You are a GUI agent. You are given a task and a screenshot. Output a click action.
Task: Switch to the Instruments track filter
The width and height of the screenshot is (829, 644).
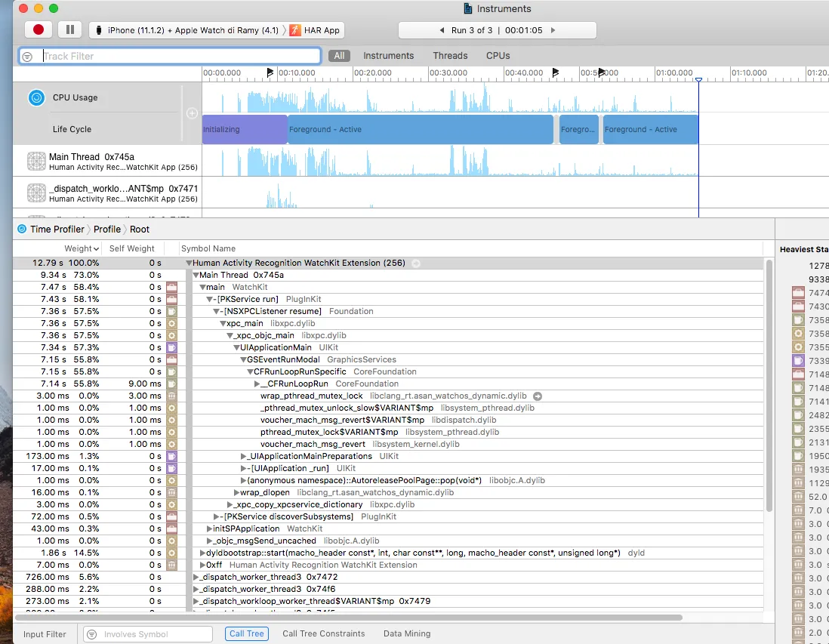[x=388, y=56]
